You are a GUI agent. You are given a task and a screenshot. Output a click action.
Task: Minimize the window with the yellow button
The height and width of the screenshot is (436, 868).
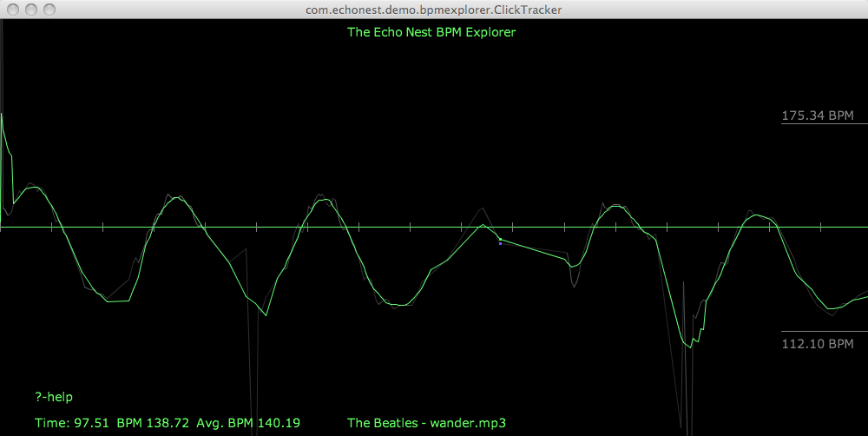tap(31, 9)
